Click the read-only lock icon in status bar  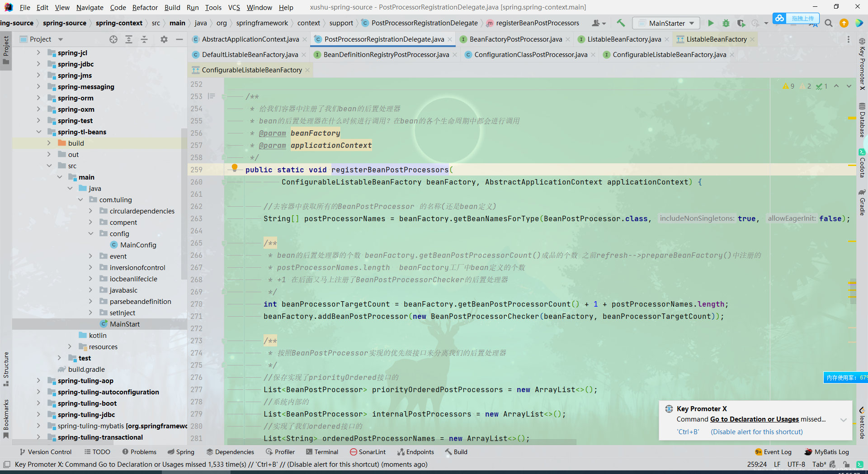coord(845,465)
